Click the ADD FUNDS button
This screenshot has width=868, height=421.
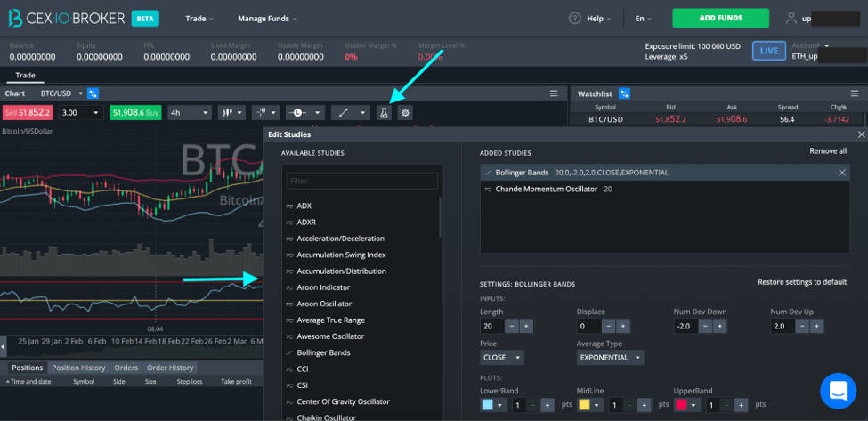pyautogui.click(x=720, y=18)
